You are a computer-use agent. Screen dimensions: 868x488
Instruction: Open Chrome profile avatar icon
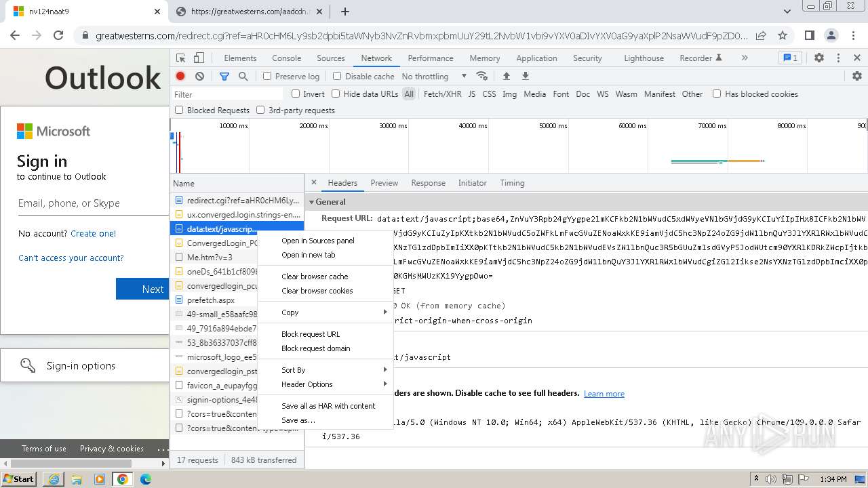click(x=831, y=35)
